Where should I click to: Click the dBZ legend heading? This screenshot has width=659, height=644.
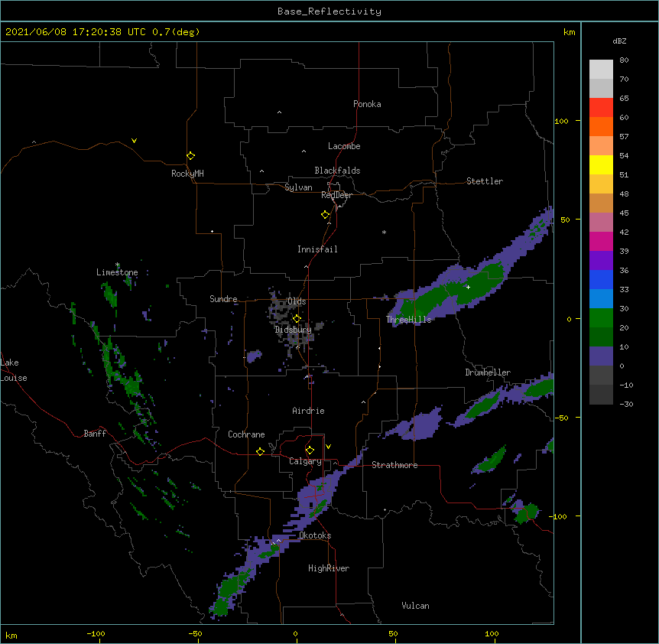(x=619, y=41)
